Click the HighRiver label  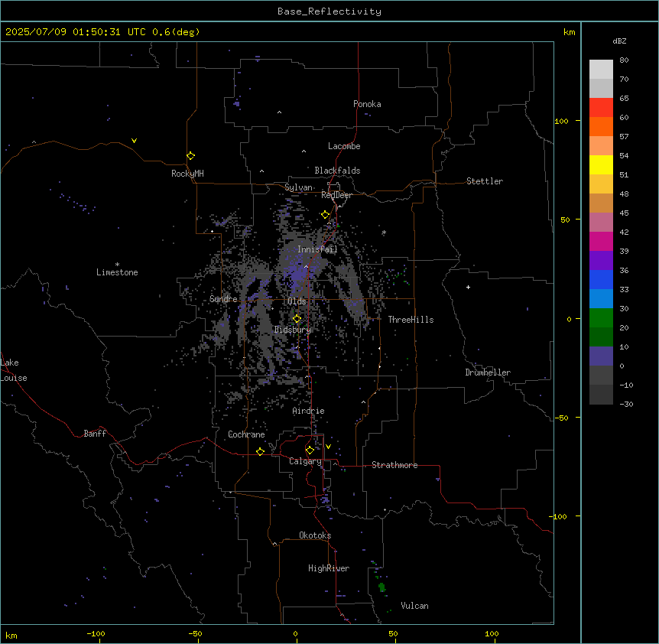pyautogui.click(x=329, y=568)
